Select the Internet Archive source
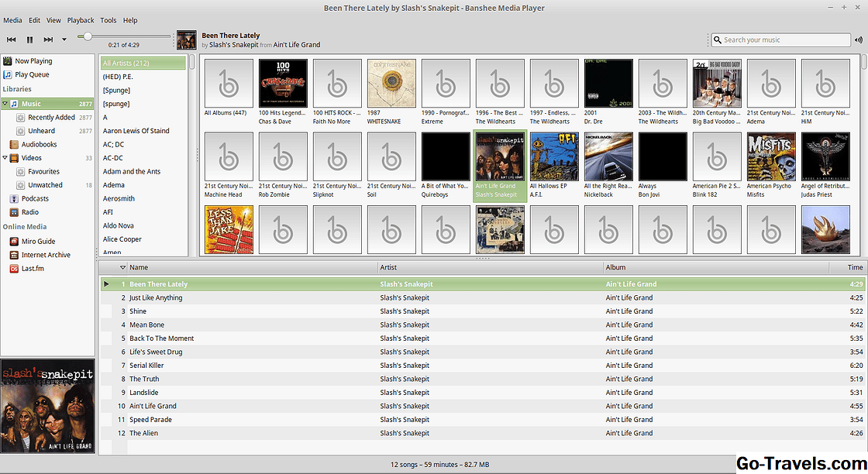This screenshot has height=474, width=868. point(46,255)
